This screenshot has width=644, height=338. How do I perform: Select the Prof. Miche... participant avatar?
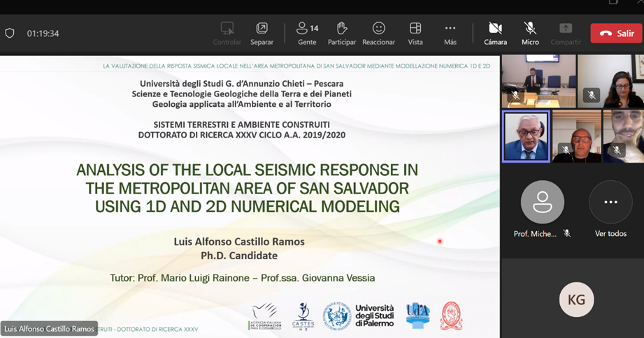pos(542,203)
